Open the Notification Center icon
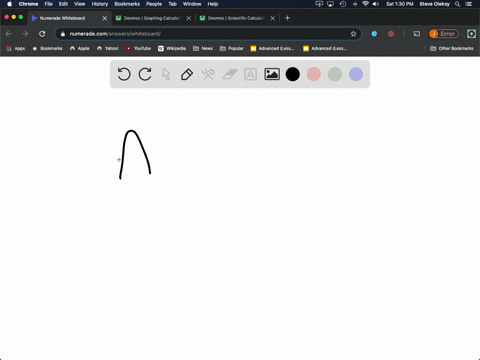The height and width of the screenshot is (360, 480). 469,4
